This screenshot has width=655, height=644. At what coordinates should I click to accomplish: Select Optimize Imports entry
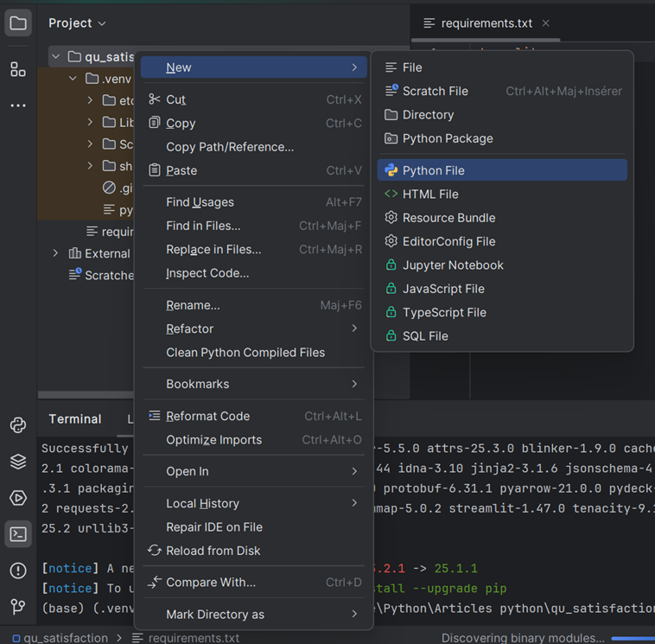pos(253,440)
